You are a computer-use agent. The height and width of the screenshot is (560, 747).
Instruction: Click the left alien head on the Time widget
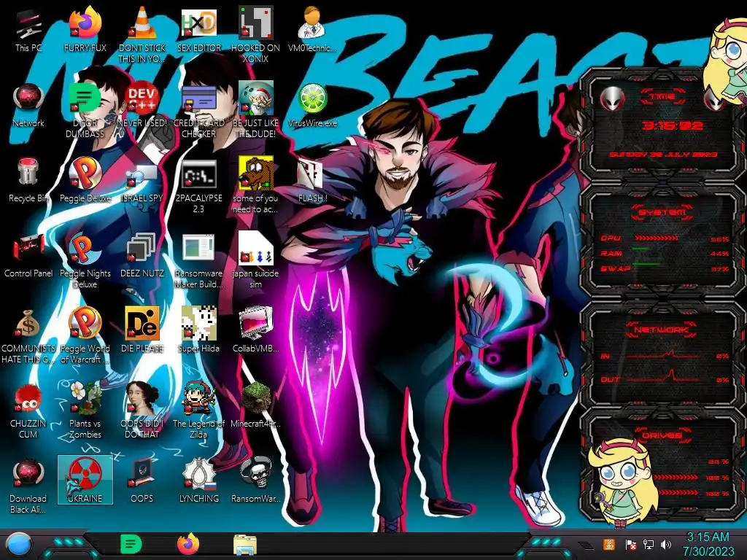(612, 99)
